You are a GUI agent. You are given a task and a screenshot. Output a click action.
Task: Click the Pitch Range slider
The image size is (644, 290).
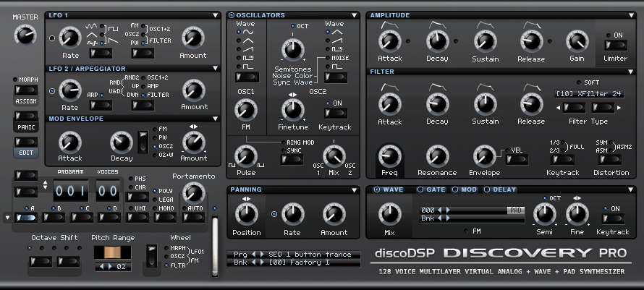click(x=112, y=253)
